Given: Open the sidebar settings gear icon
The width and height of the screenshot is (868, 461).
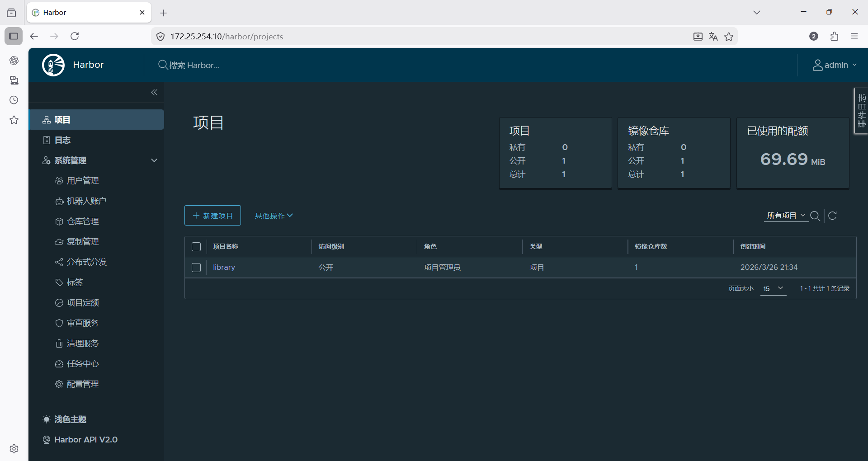Looking at the screenshot, I should 14,449.
